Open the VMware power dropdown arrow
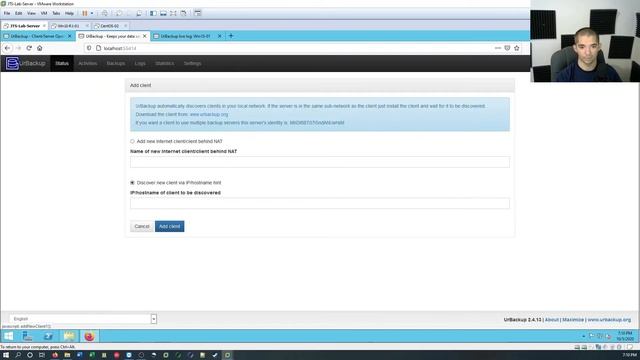The image size is (640, 360). tap(92, 13)
